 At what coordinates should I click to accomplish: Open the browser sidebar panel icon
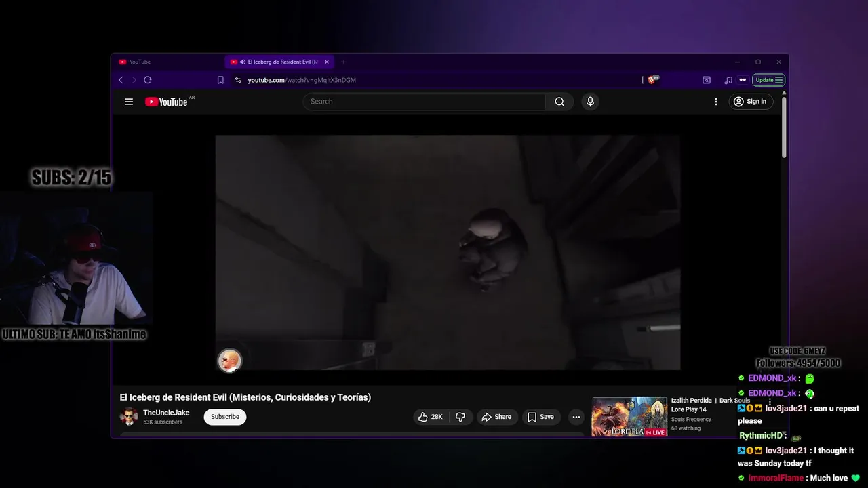(706, 80)
